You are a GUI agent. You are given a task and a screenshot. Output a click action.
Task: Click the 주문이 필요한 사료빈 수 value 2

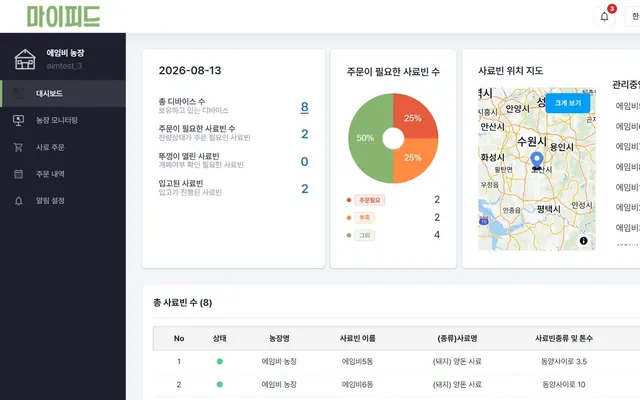point(304,134)
